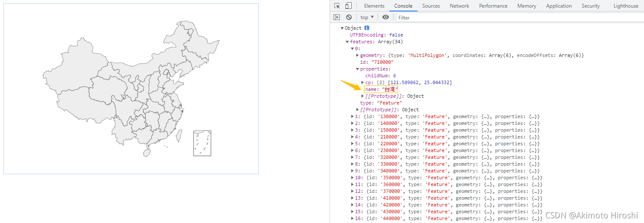This screenshot has height=223, width=644.
Task: Collapse feature item 0
Action: click(353, 48)
